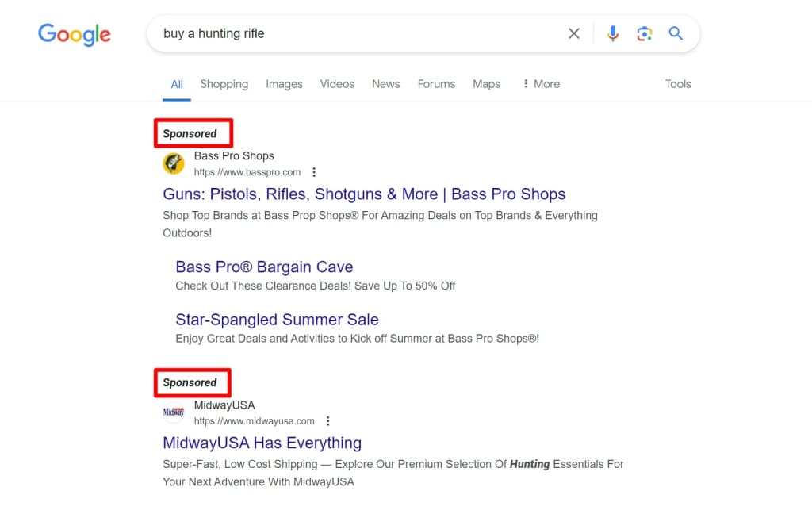Click the Bass Pro Shops favicon

[174, 163]
